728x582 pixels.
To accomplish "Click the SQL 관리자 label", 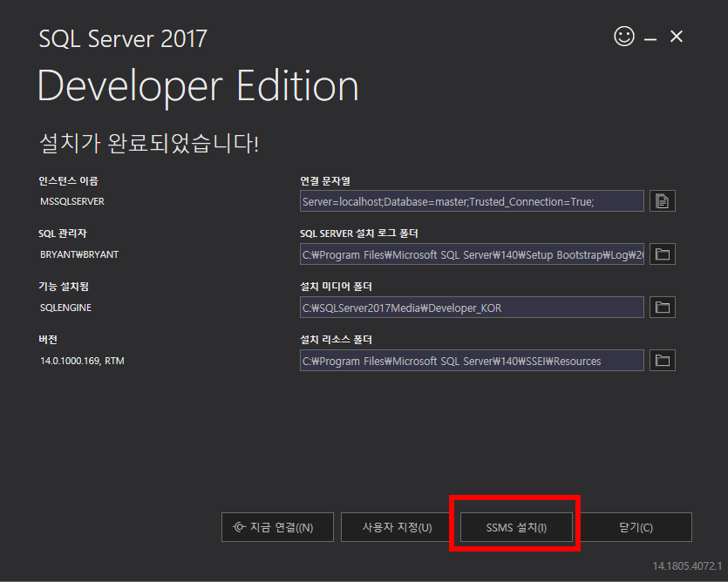I will (62, 233).
